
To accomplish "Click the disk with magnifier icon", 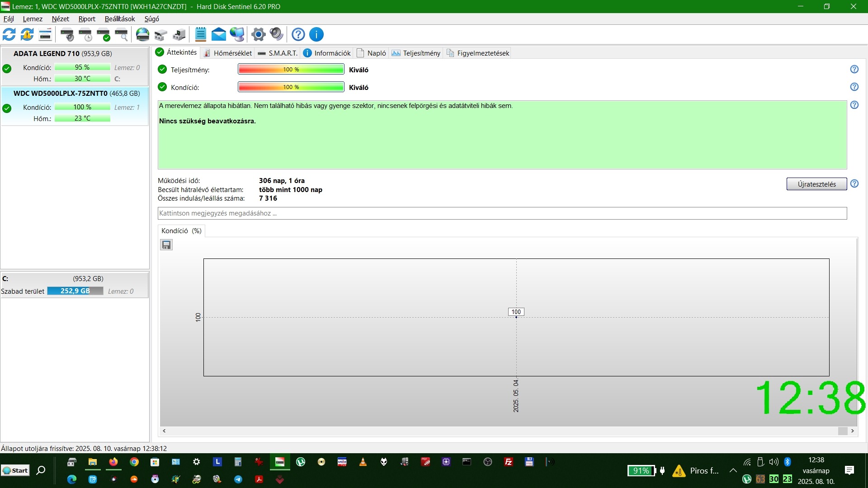I will pos(122,34).
